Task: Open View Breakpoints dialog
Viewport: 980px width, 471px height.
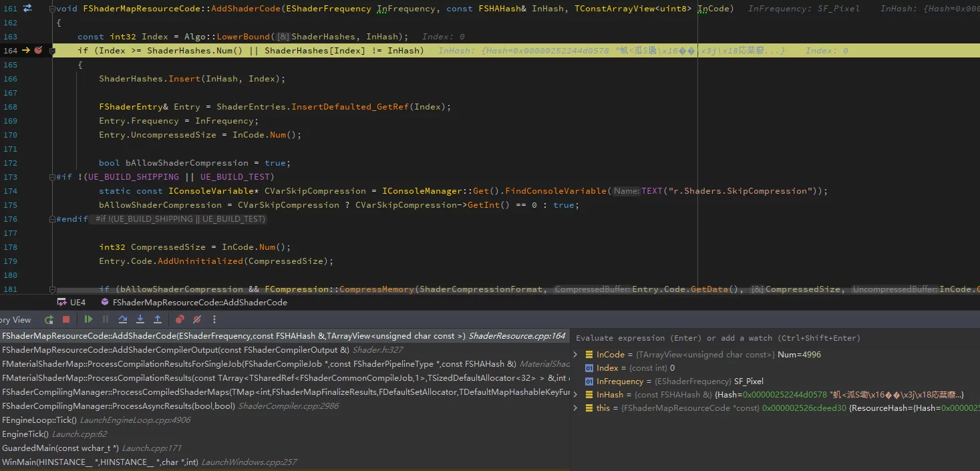Action: tap(180, 320)
